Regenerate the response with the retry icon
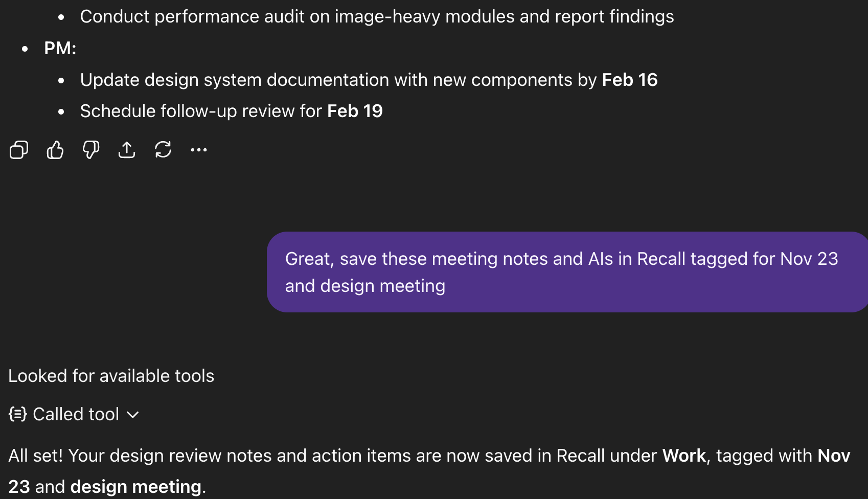 163,150
